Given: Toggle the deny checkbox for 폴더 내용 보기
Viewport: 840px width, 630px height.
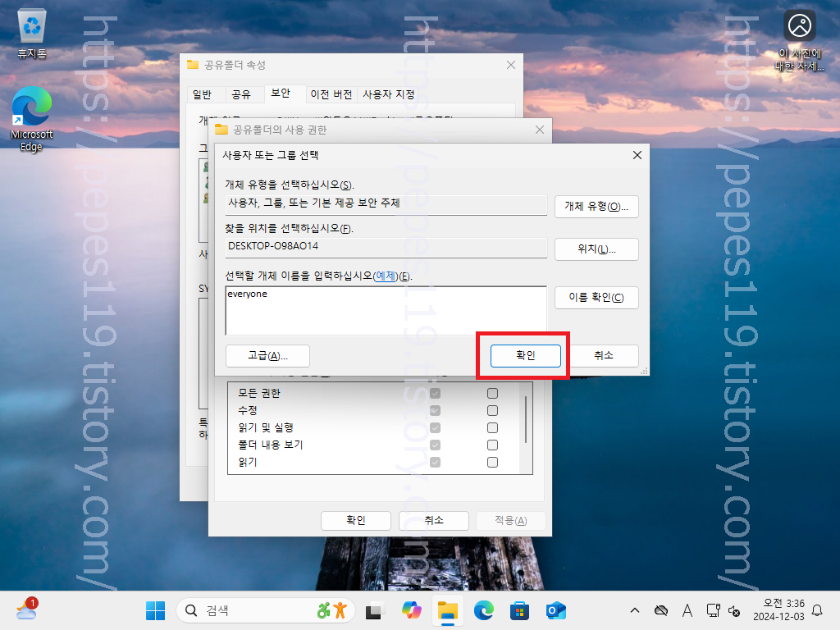Looking at the screenshot, I should pos(492,445).
